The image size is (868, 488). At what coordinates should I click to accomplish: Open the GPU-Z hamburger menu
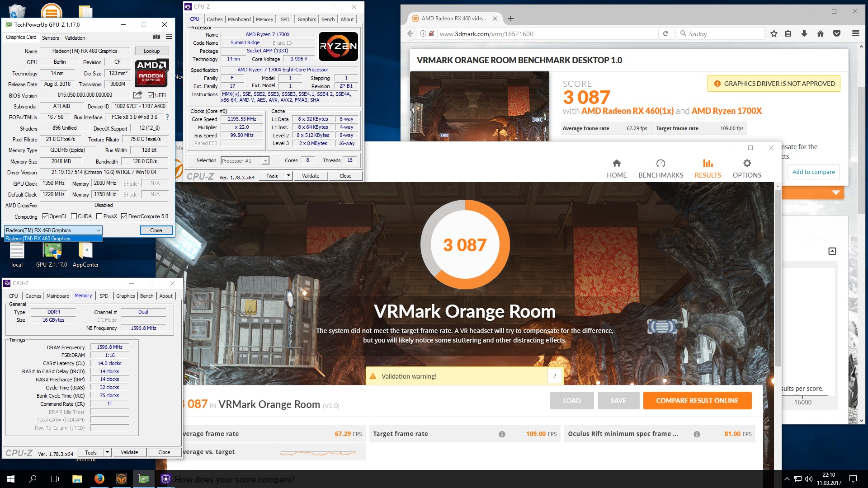169,37
